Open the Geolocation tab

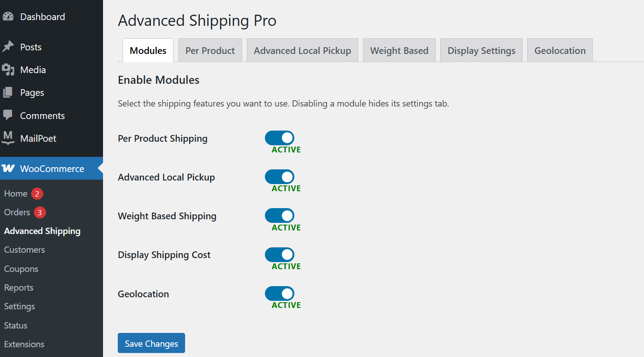[560, 50]
